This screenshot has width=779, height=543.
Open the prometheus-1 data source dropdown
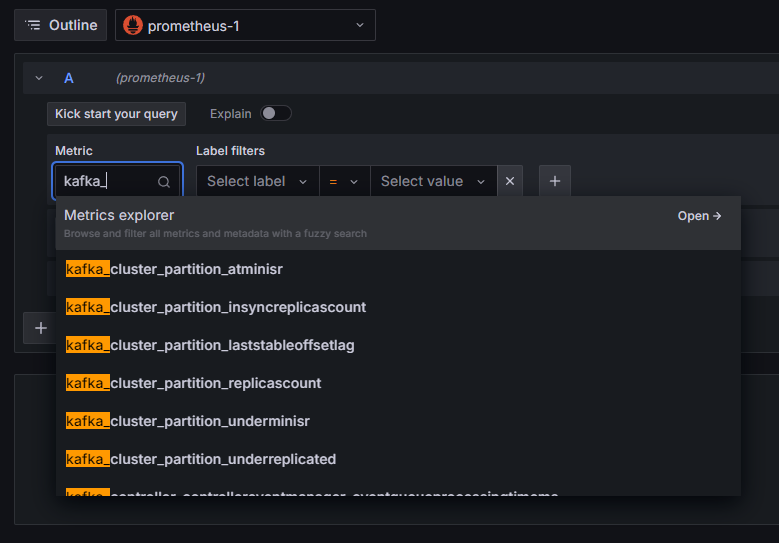(x=246, y=25)
